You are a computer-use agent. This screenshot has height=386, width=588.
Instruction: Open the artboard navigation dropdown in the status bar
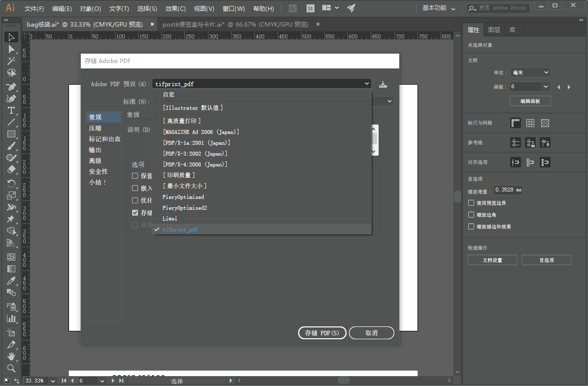coord(102,381)
